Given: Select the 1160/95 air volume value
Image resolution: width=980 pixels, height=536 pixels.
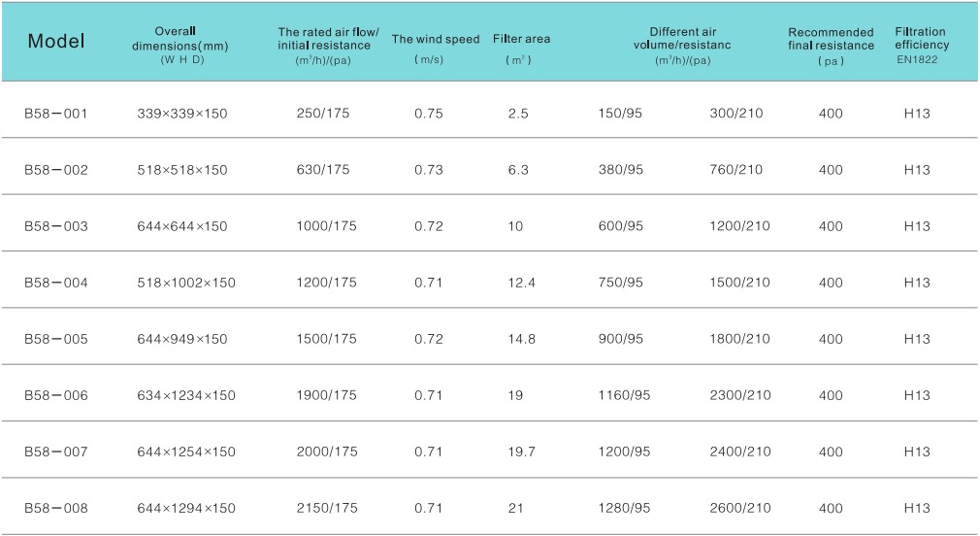Looking at the screenshot, I should 625,395.
